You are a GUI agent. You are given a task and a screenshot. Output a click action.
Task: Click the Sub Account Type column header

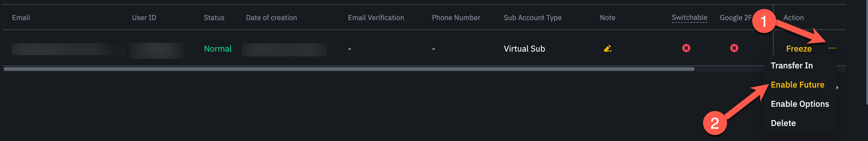[x=532, y=17]
